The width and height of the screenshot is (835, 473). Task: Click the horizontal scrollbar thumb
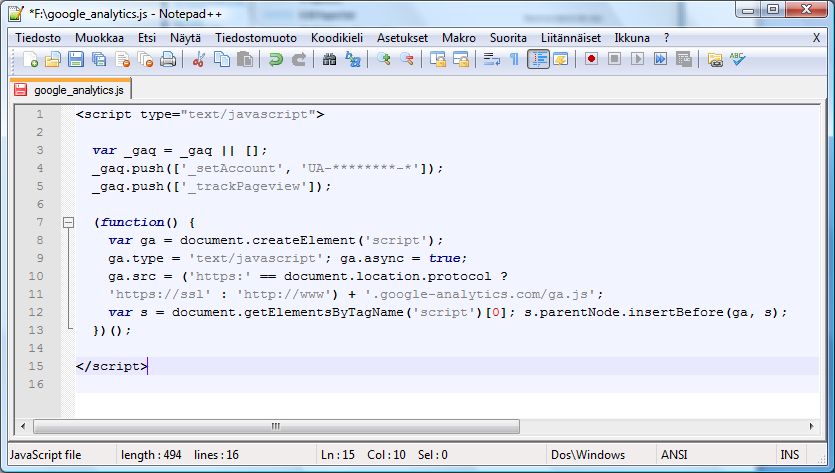(x=276, y=426)
